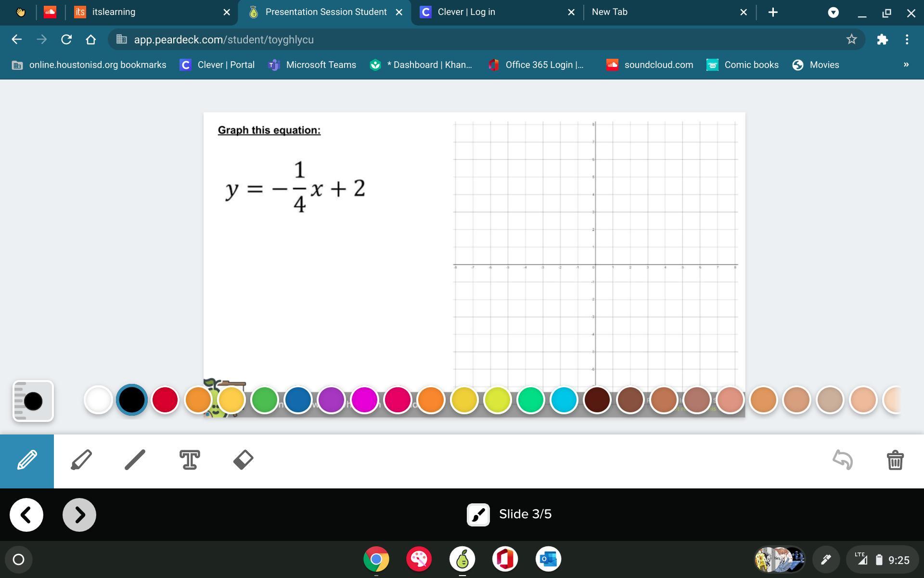Image resolution: width=924 pixels, height=578 pixels.
Task: Select the text tool
Action: pos(190,460)
